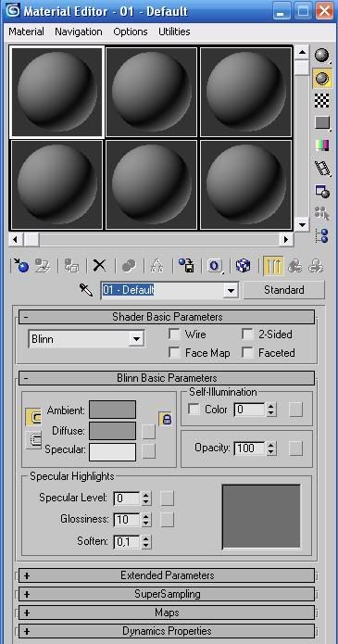Screen dimensions: 338x644
Task: Click Pick Material from Object eyedropper
Action: pos(86,290)
